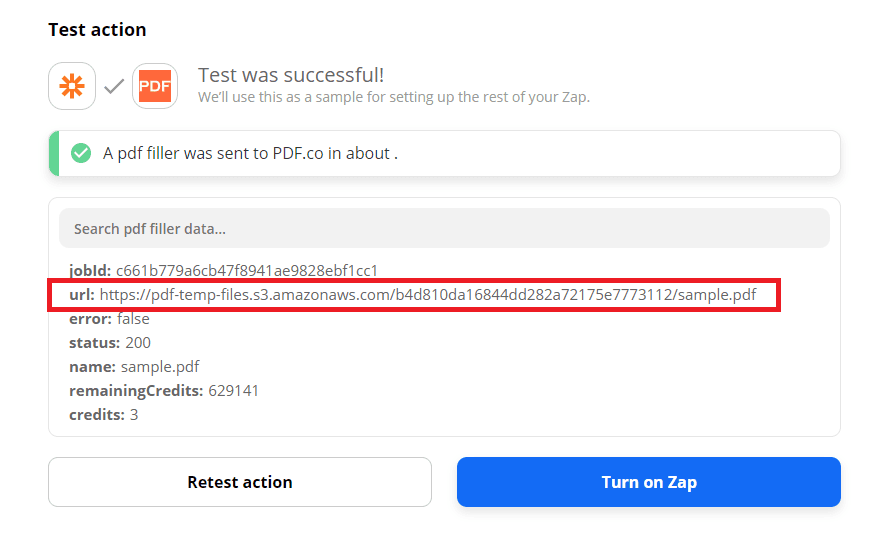
Task: Click the gray checkmark between app icons
Action: coord(114,87)
